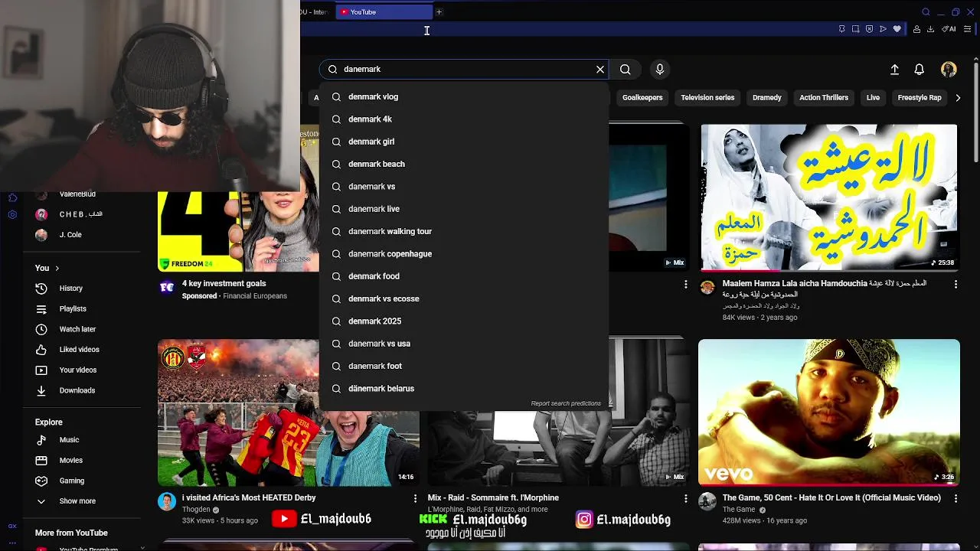
Task: Choose suggestion 'denmark vlog'
Action: pos(464,97)
